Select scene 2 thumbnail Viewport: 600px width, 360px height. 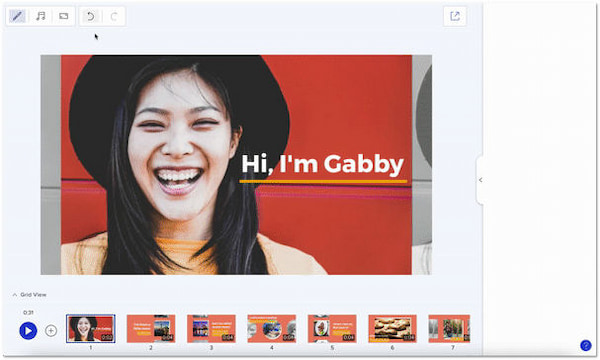click(x=151, y=328)
